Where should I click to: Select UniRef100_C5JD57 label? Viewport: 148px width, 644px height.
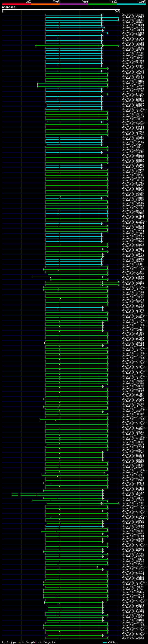(133, 493)
